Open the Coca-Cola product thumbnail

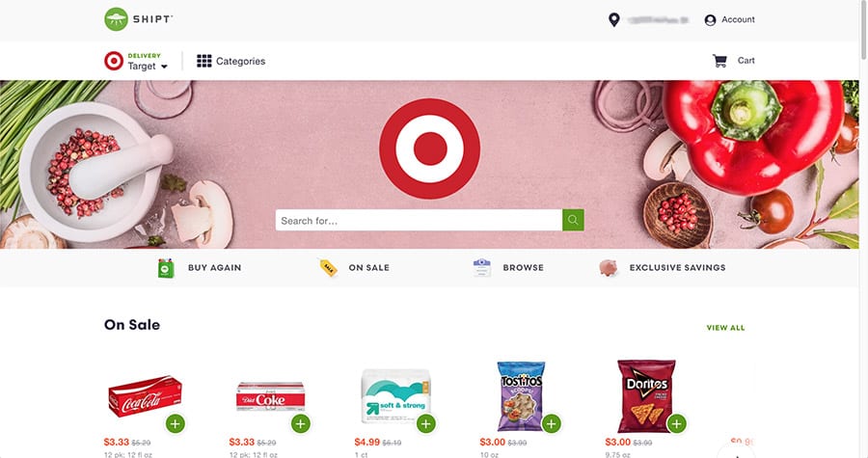[145, 396]
